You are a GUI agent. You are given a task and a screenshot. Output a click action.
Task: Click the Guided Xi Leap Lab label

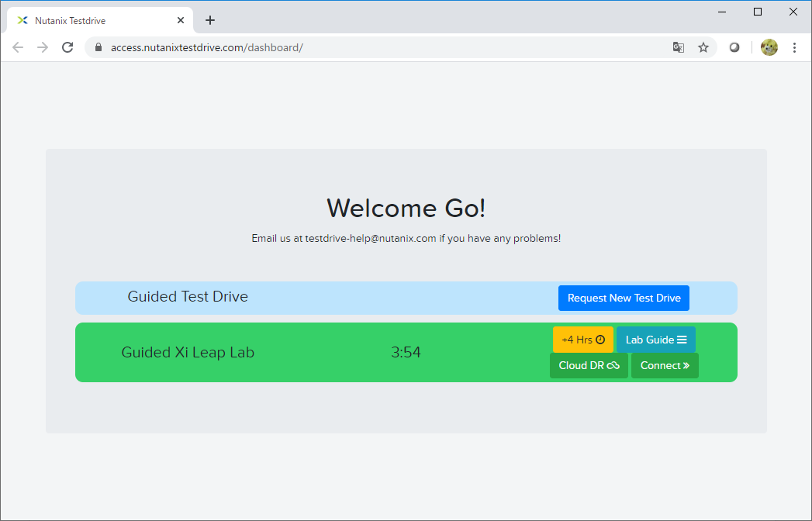188,352
